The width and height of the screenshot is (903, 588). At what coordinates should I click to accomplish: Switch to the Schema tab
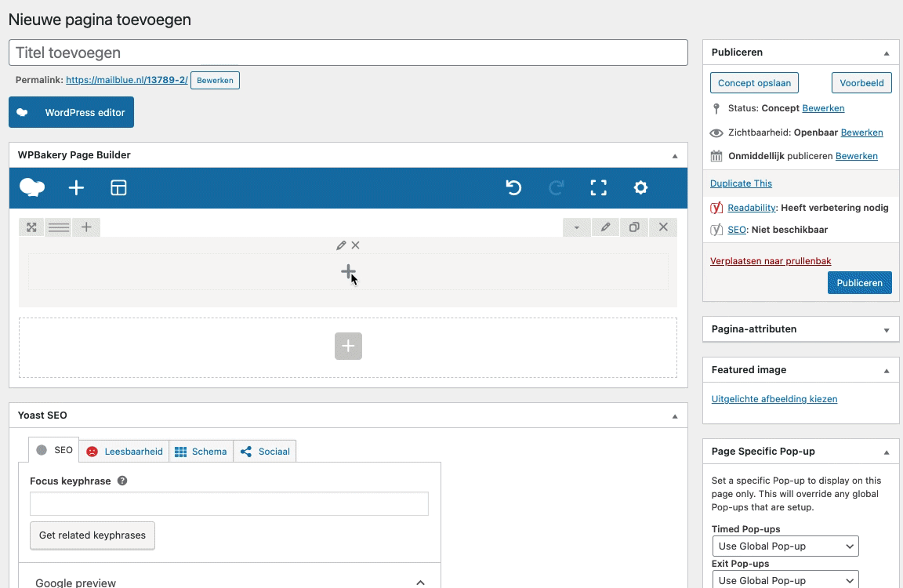pyautogui.click(x=201, y=452)
